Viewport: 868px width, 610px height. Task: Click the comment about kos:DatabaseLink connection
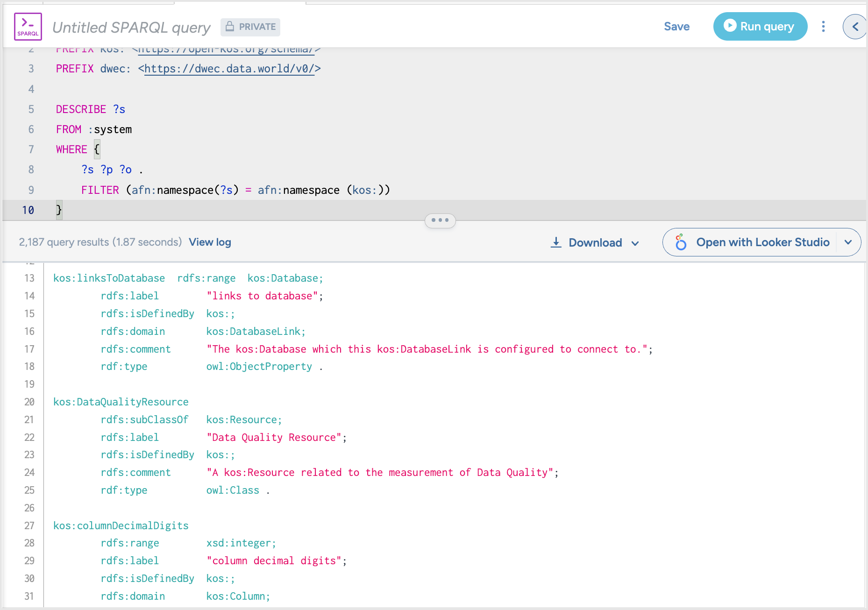pos(427,349)
